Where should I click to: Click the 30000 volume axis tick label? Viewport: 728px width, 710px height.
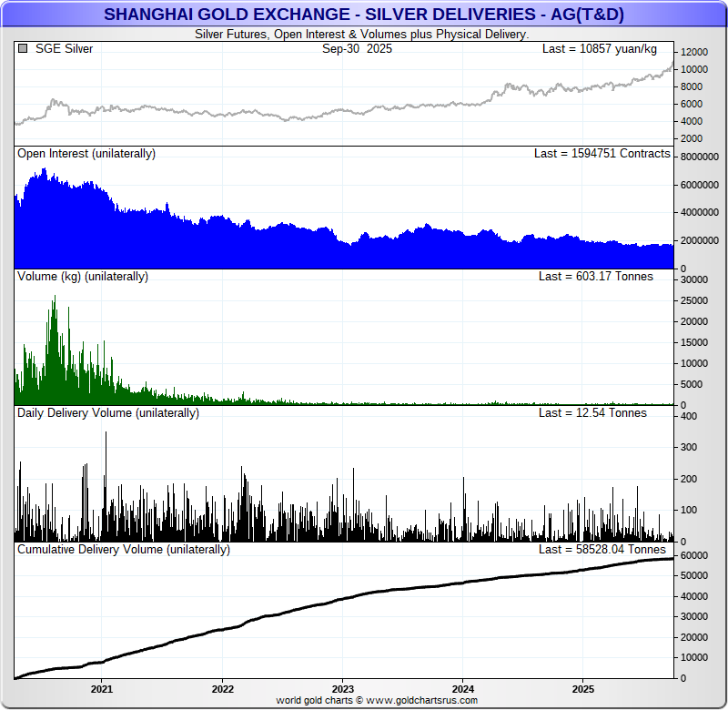click(694, 280)
